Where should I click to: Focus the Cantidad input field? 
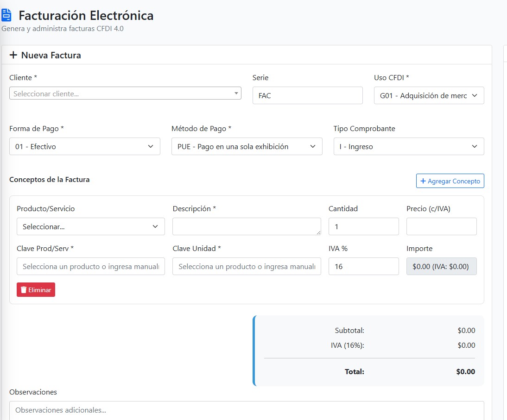pyautogui.click(x=363, y=226)
